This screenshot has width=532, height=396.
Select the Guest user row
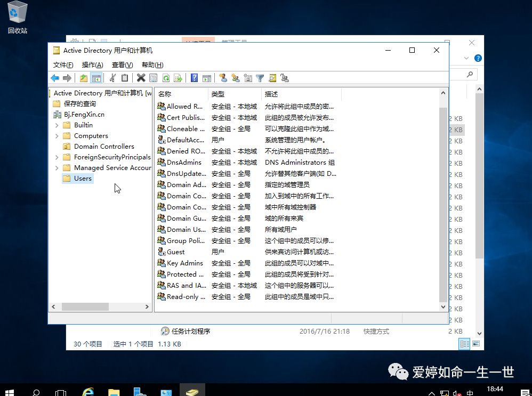coord(247,252)
